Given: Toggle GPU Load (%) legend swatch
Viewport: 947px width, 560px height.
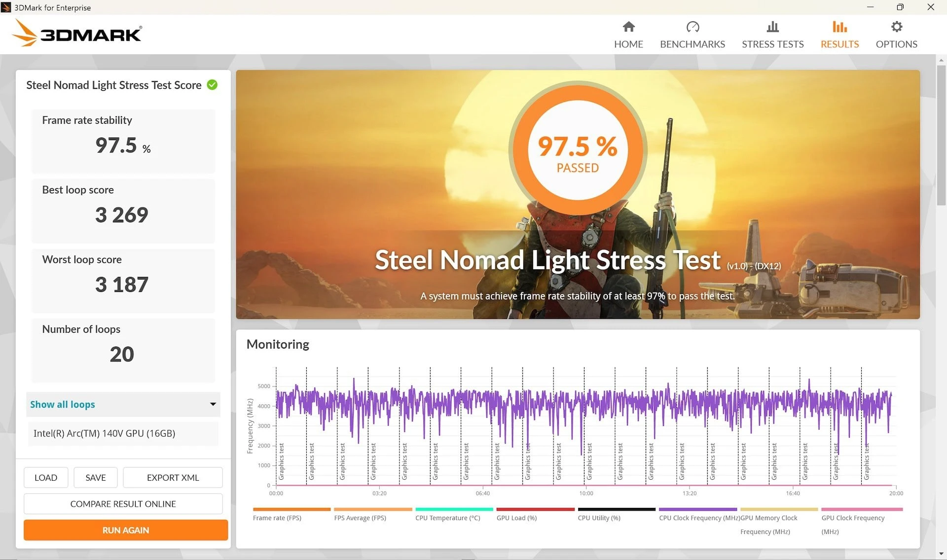Looking at the screenshot, I should click(x=535, y=509).
